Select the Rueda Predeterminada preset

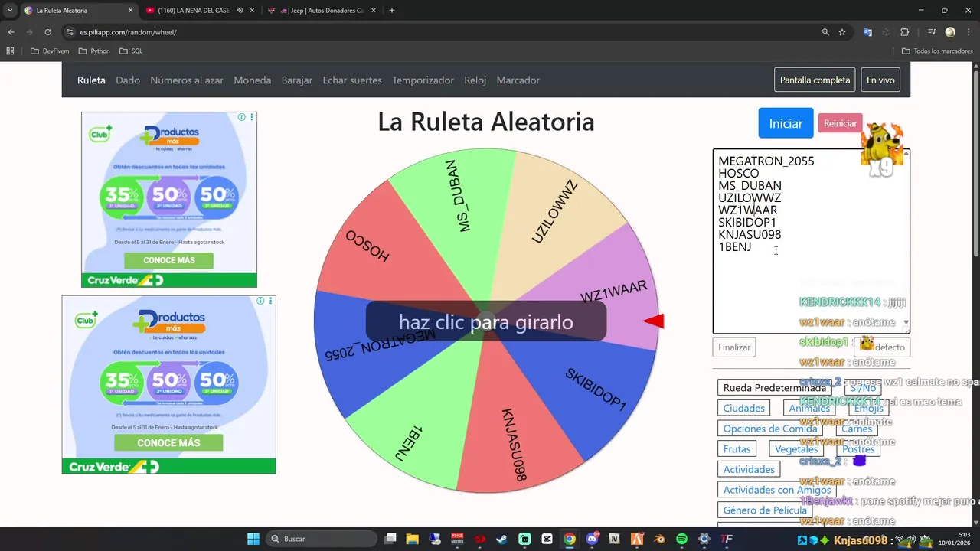pyautogui.click(x=775, y=388)
